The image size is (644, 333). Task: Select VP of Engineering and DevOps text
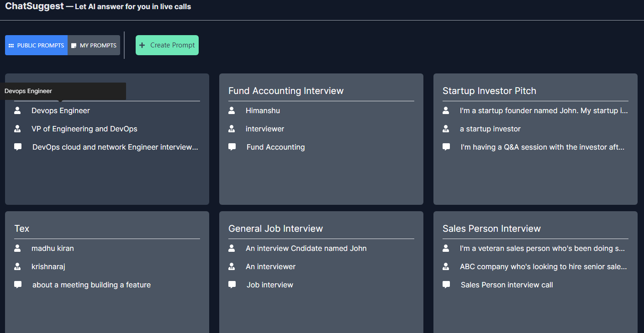pyautogui.click(x=84, y=129)
